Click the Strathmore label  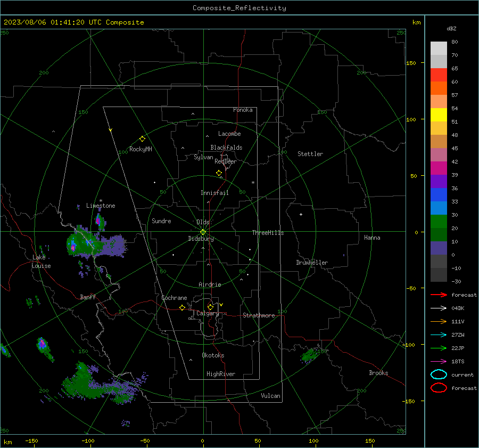[x=259, y=315]
